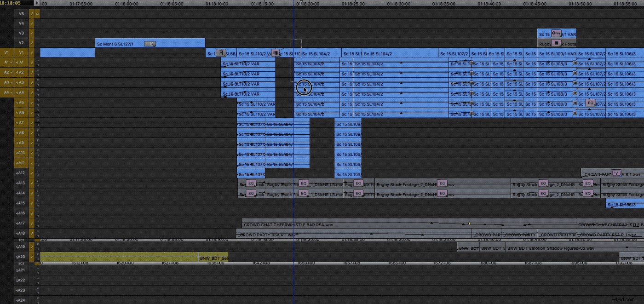
Task: Click the EQ icon on the Sc 15 SL107/2 clip on A5
Action: coord(591,103)
